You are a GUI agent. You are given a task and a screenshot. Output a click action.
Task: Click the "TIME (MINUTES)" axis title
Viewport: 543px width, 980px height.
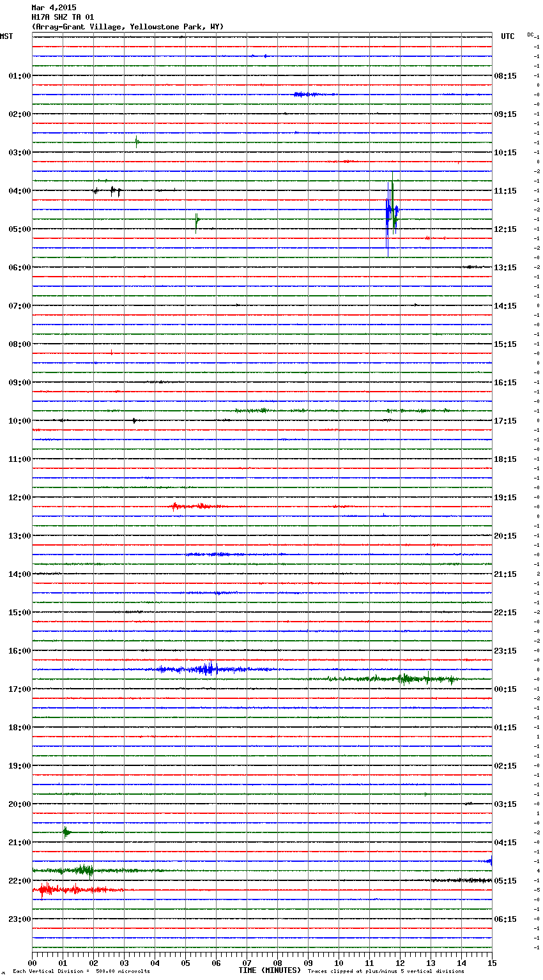[x=270, y=970]
